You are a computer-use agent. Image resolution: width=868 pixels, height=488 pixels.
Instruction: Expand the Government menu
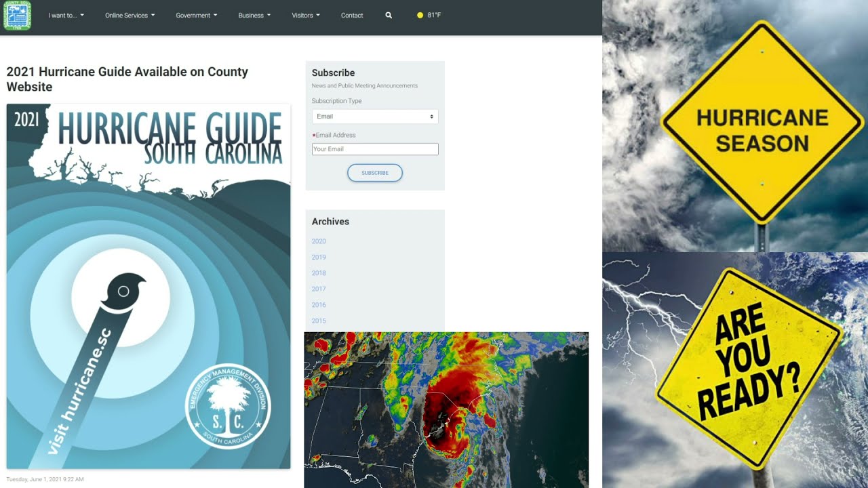coord(197,15)
